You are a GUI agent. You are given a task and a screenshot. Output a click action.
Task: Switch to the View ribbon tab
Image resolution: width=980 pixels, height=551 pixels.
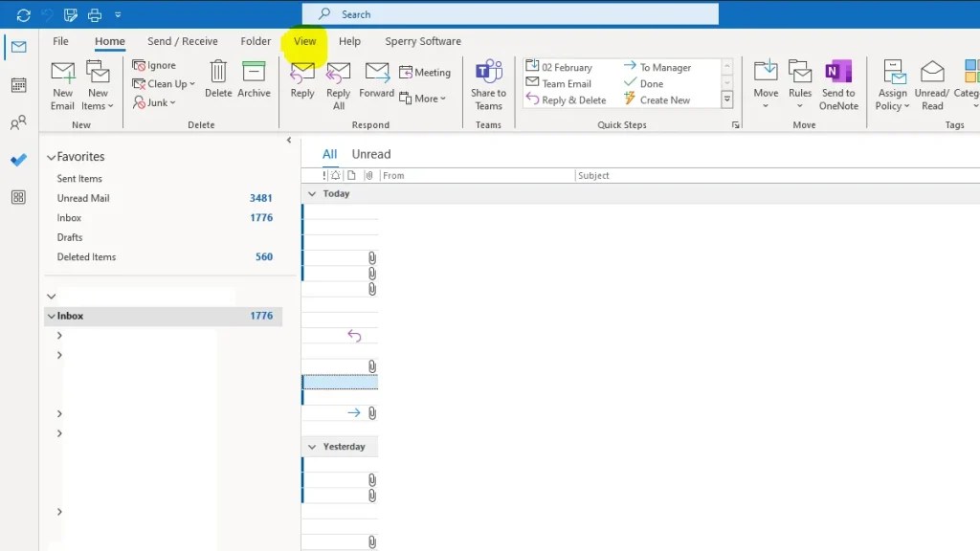pos(304,41)
